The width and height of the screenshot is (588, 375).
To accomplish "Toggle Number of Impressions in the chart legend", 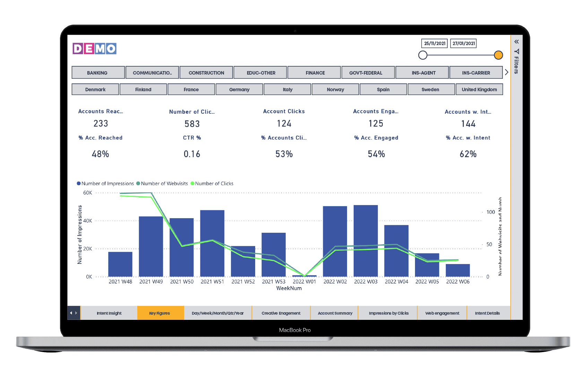I will pos(105,183).
